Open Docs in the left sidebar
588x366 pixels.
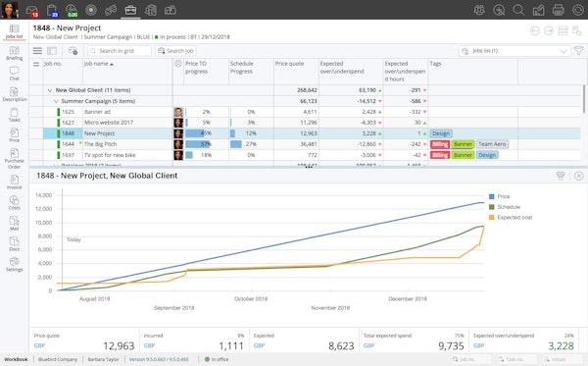[x=15, y=244]
